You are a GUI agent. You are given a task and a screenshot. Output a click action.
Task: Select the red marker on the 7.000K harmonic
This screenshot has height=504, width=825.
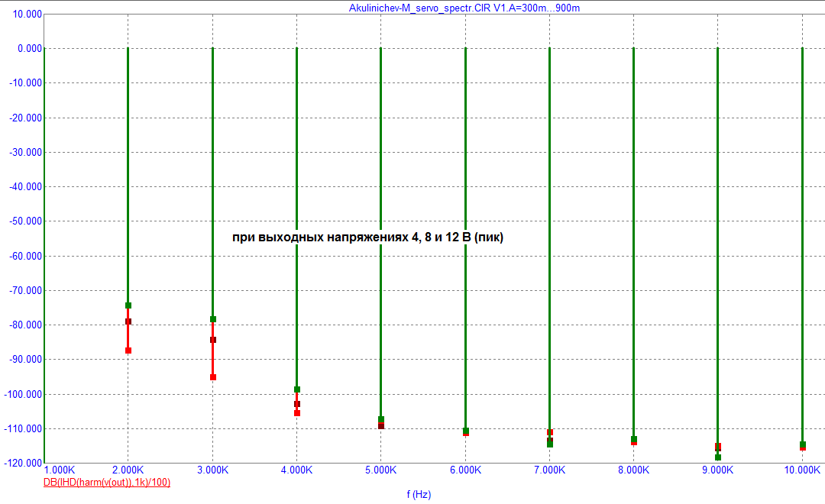click(x=550, y=432)
